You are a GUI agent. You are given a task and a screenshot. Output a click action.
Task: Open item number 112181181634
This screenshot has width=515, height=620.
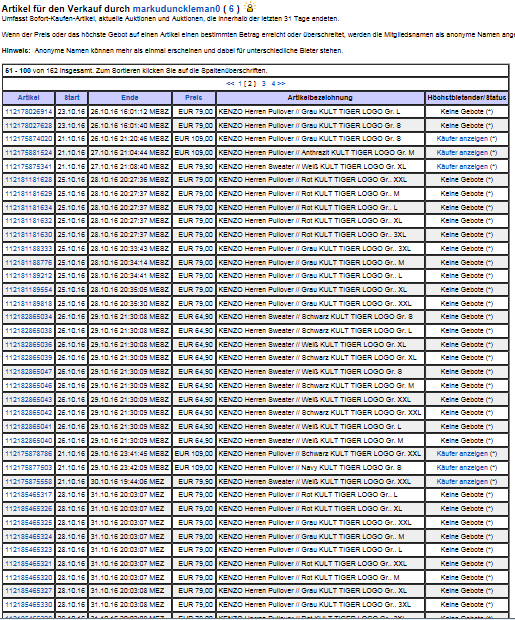[28, 208]
